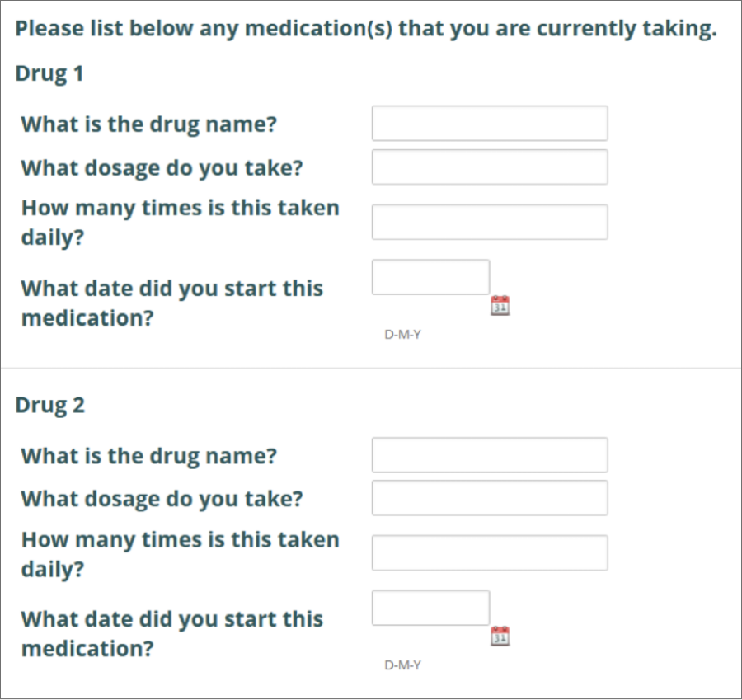This screenshot has height=700, width=742.
Task: Click Drug 2 'What is the drug name?' label
Action: (149, 456)
